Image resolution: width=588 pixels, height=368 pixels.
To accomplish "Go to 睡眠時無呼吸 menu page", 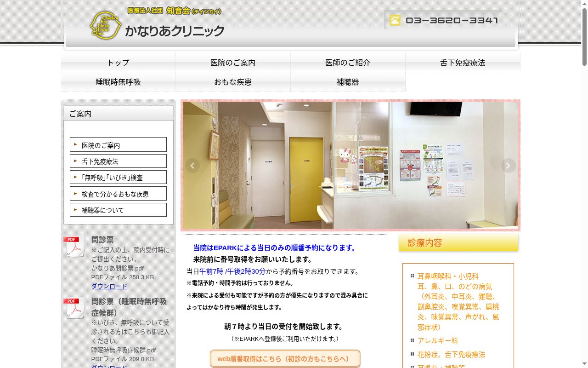I will pyautogui.click(x=118, y=82).
